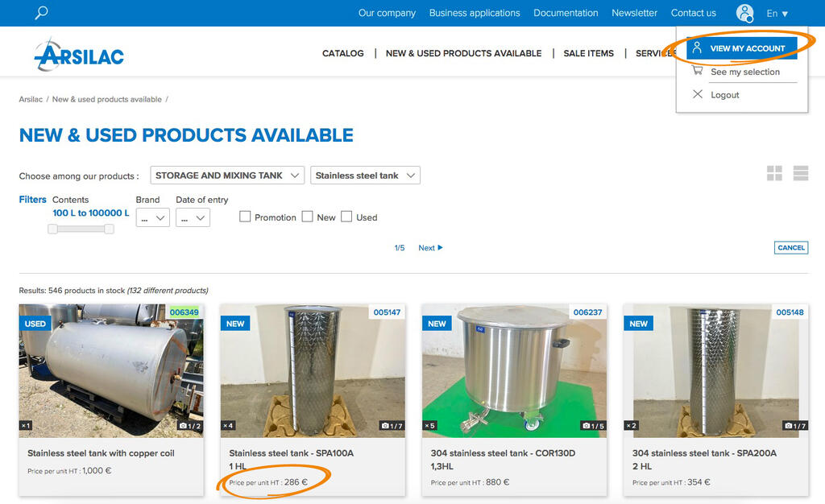
Task: Open the Brand filter dropdown
Action: (152, 217)
